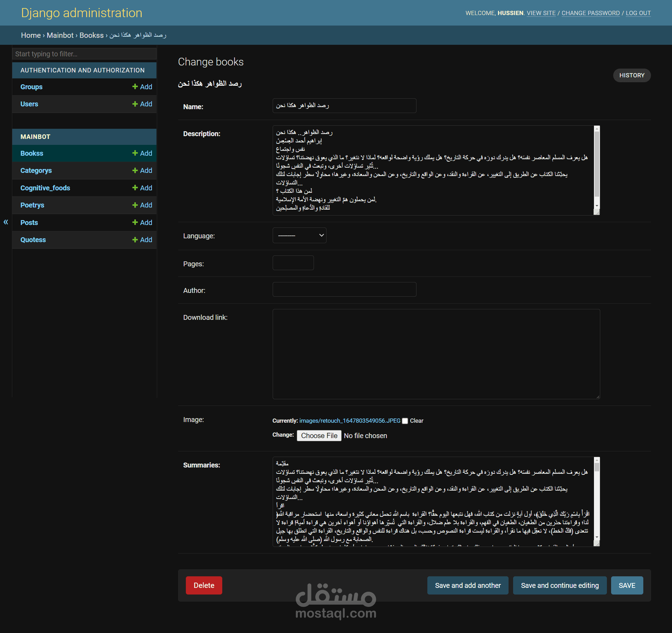Open the Language dropdown
This screenshot has height=633, width=672.
coord(299,235)
